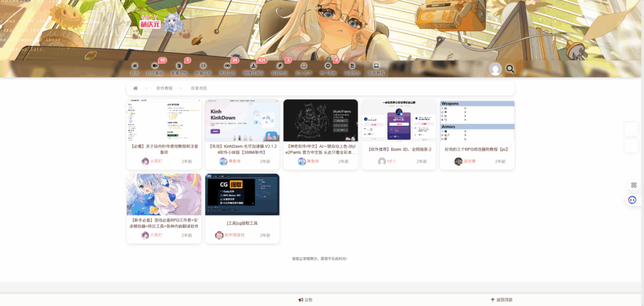This screenshot has height=306, width=644.
Task: Open the 公告 announcement link in the footer
Action: tap(306, 300)
